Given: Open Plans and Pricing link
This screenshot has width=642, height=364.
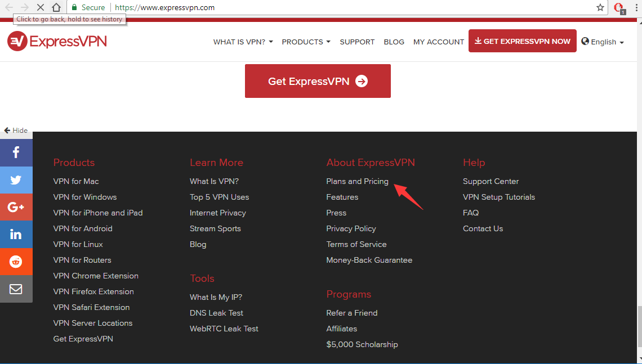Looking at the screenshot, I should click(357, 181).
